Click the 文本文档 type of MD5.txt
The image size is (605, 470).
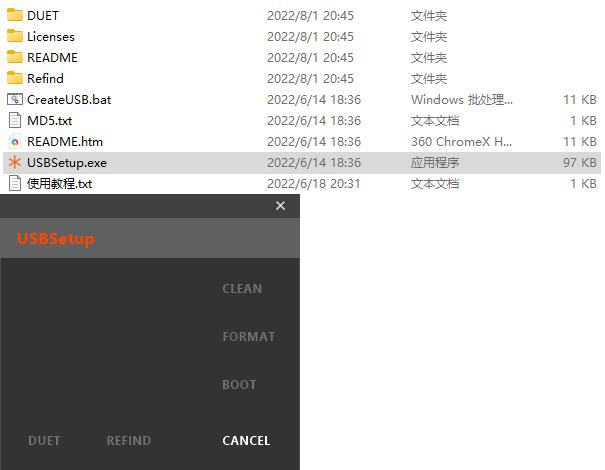[435, 120]
